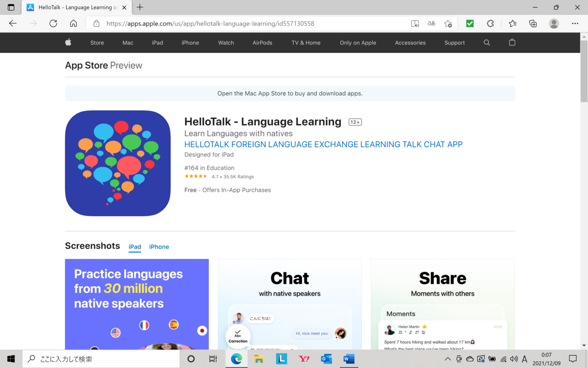Click the HELLOTALK FOREIGN LANGUAGE developer link
588x368 pixels.
tap(323, 144)
